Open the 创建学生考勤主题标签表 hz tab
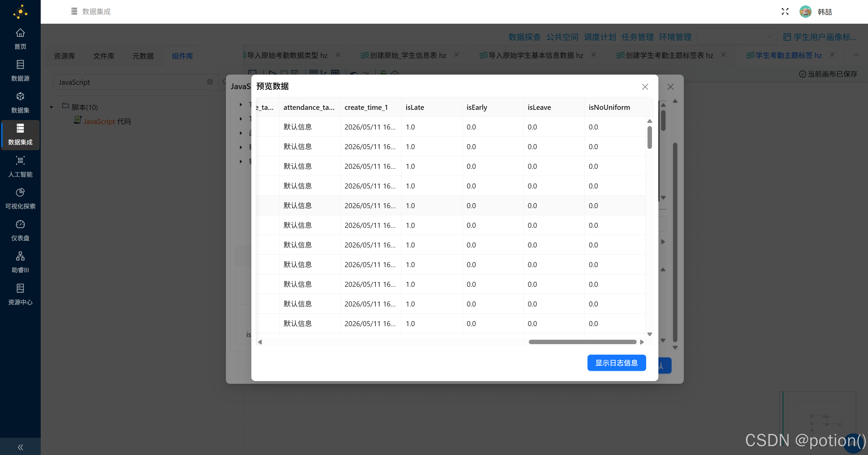This screenshot has height=455, width=868. pos(669,55)
